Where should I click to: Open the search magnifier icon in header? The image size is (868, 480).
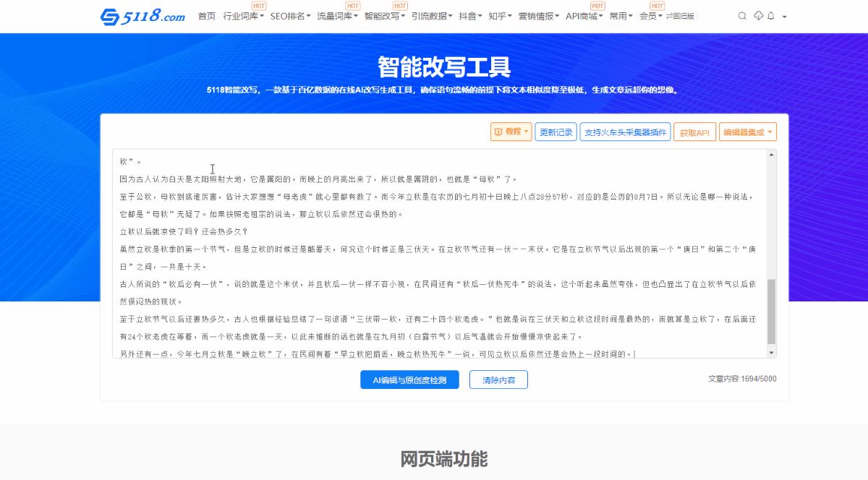[x=742, y=16]
